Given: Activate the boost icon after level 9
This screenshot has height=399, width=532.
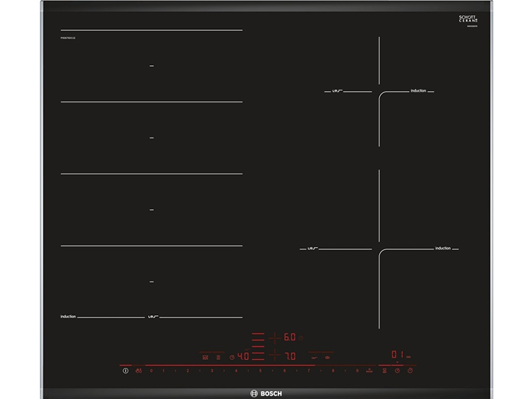Looking at the screenshot, I should [368, 370].
